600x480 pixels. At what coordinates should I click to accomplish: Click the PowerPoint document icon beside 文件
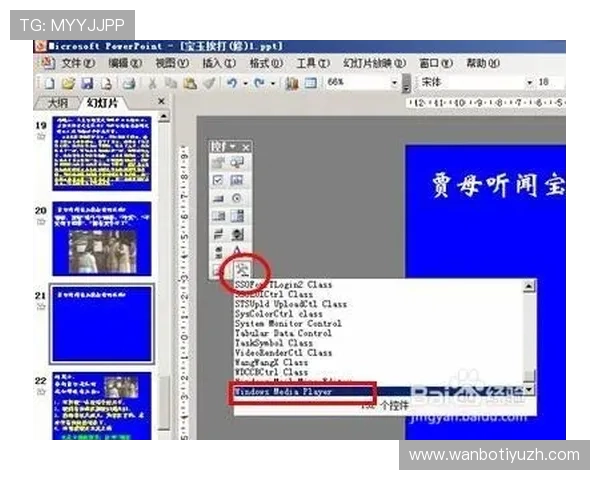pos(48,63)
